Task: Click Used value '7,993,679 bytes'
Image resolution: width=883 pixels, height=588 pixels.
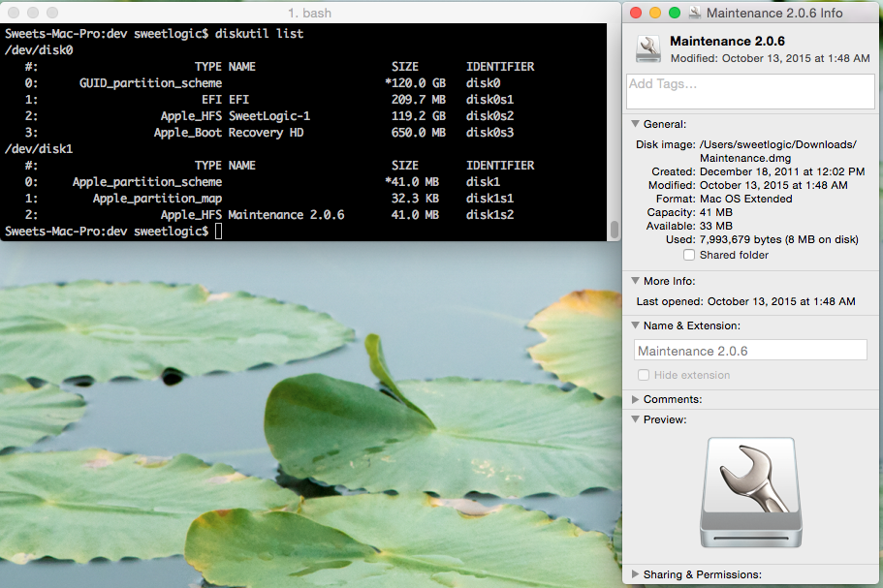Action: click(x=741, y=239)
